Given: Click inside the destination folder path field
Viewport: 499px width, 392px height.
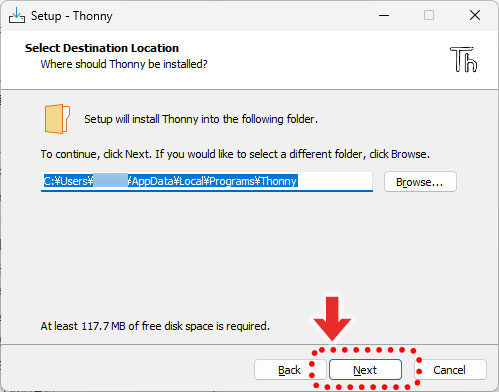Looking at the screenshot, I should [x=207, y=182].
